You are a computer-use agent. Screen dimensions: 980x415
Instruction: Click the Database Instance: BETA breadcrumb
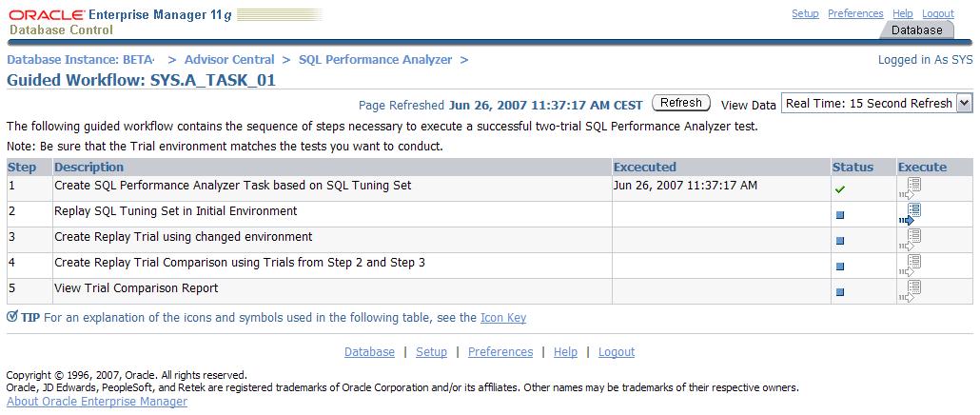click(80, 59)
